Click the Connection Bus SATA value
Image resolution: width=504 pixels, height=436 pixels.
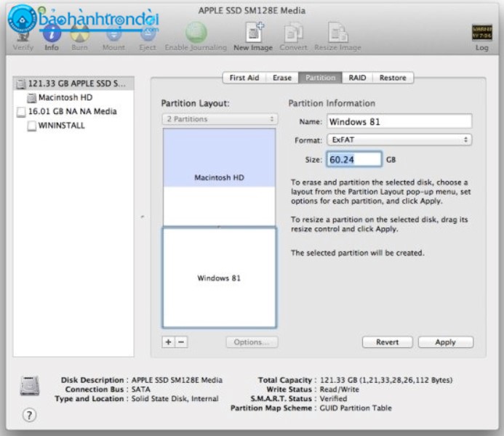pyautogui.click(x=141, y=389)
